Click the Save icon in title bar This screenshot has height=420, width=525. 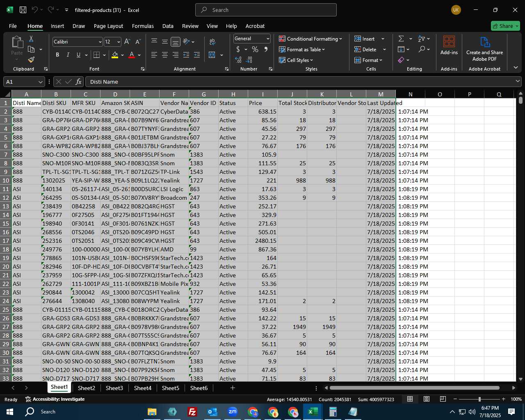(23, 10)
